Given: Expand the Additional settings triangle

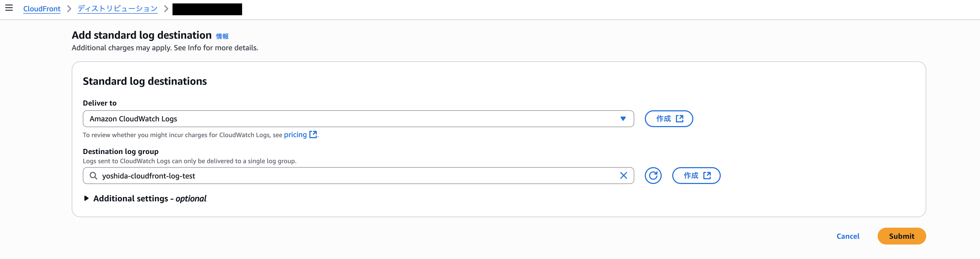Looking at the screenshot, I should (x=86, y=199).
